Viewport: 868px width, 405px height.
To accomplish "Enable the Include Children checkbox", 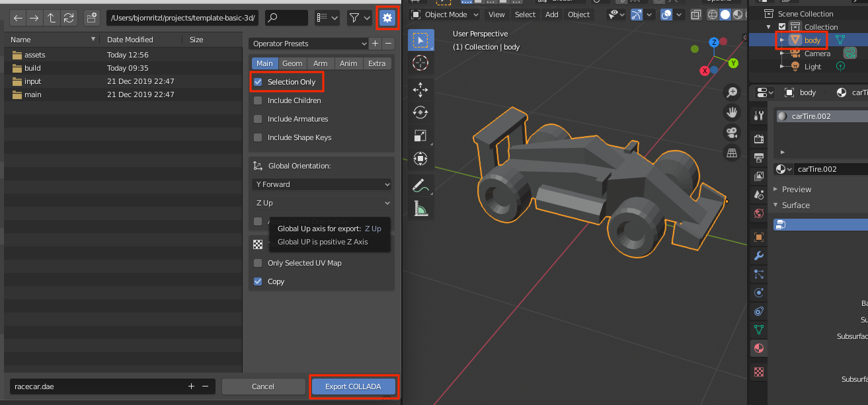I will [x=258, y=100].
